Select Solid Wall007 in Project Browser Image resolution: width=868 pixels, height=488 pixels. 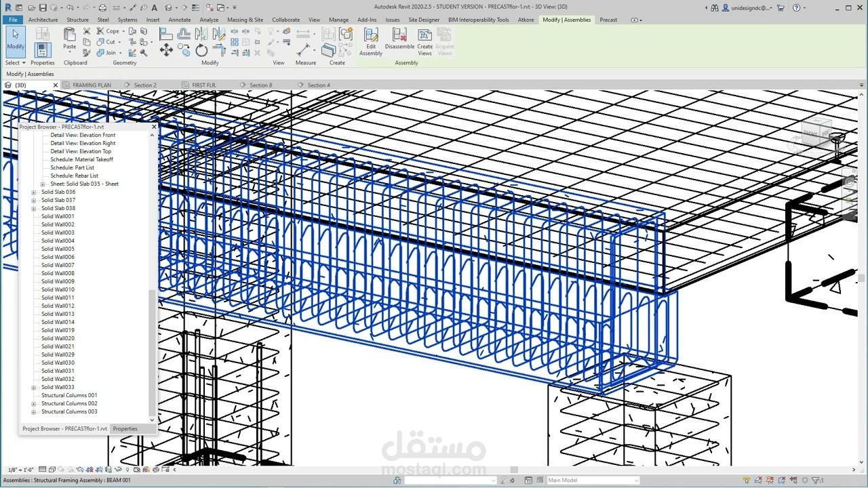tap(58, 265)
